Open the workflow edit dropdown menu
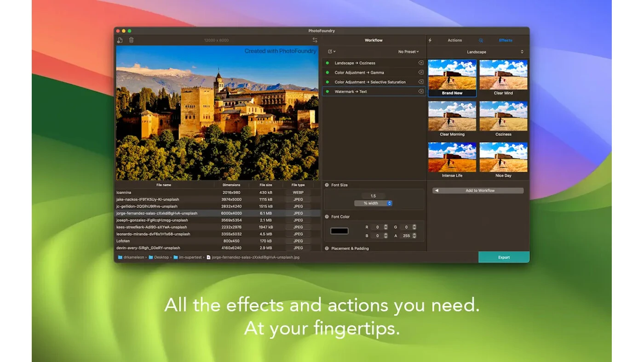The width and height of the screenshot is (644, 362). 332,51
